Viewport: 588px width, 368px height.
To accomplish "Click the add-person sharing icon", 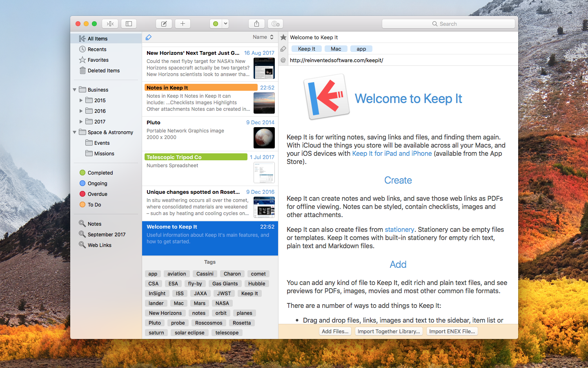I will pyautogui.click(x=275, y=23).
